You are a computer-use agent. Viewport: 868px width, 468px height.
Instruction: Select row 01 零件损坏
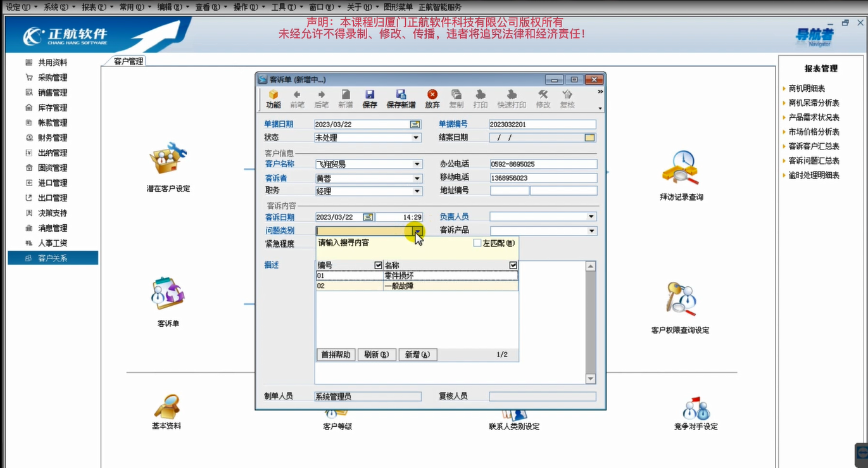[x=417, y=276]
